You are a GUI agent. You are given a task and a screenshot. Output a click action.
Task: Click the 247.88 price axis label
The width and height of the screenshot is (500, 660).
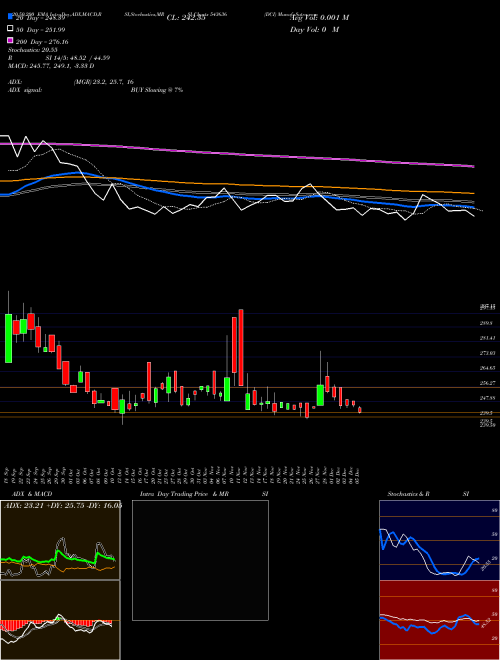pos(488,398)
